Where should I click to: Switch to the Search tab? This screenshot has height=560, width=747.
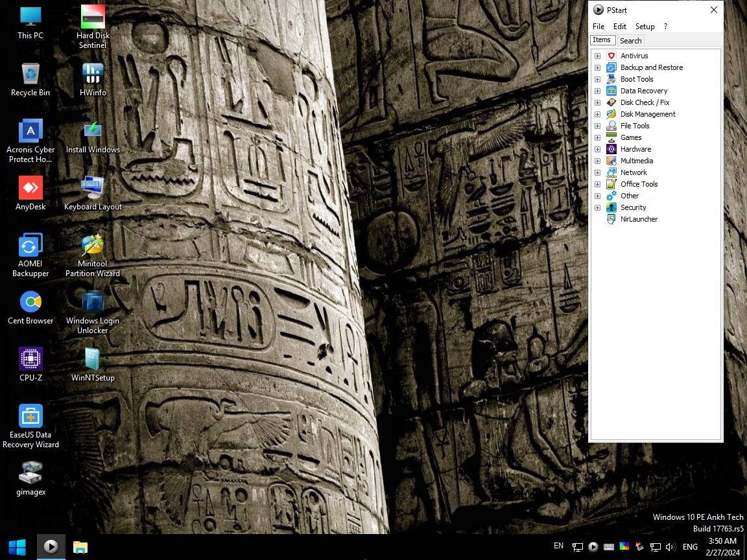tap(630, 41)
